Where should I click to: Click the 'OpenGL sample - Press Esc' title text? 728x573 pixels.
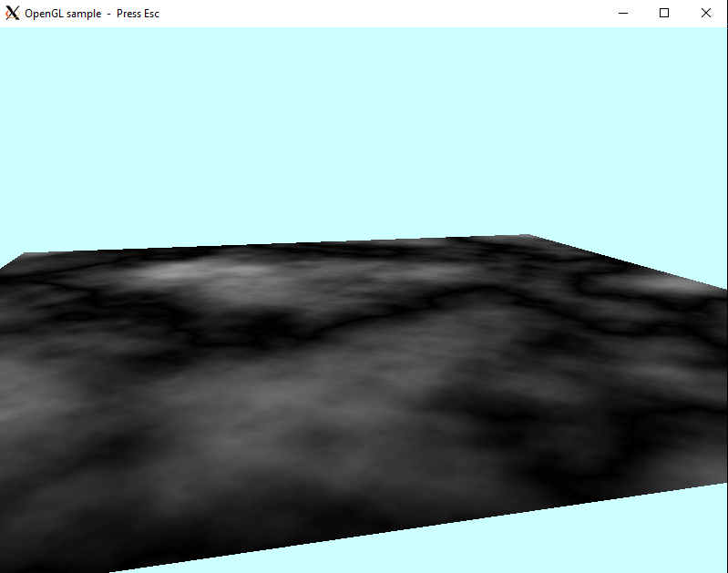(92, 14)
